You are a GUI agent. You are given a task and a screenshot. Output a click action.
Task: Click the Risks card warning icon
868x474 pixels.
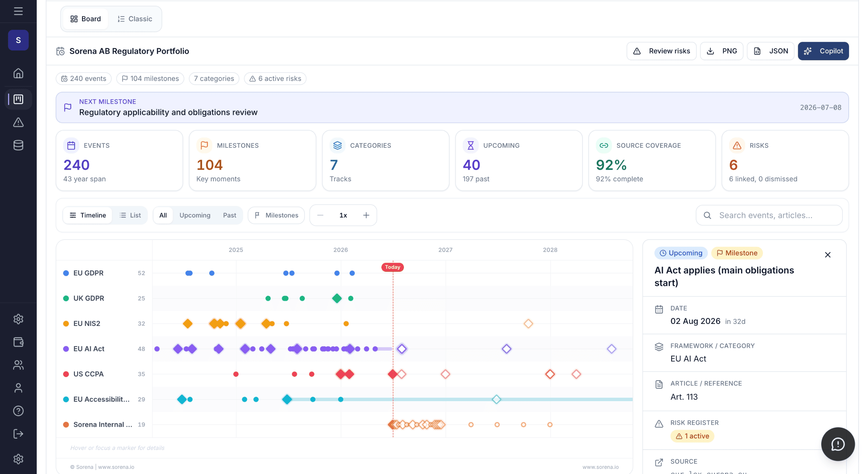click(737, 145)
